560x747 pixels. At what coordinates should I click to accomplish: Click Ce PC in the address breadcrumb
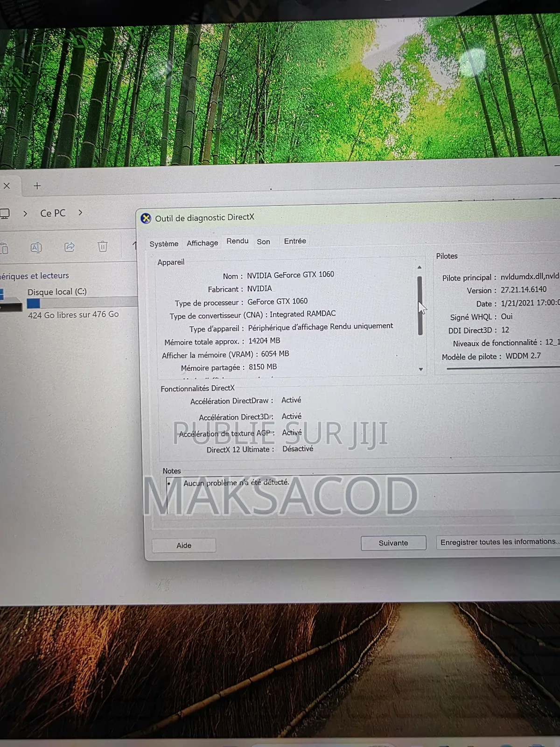(53, 213)
